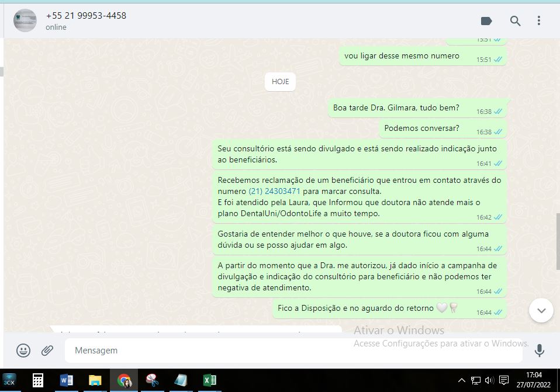Record a voice message with the microphone
The image size is (560, 392).
539,351
